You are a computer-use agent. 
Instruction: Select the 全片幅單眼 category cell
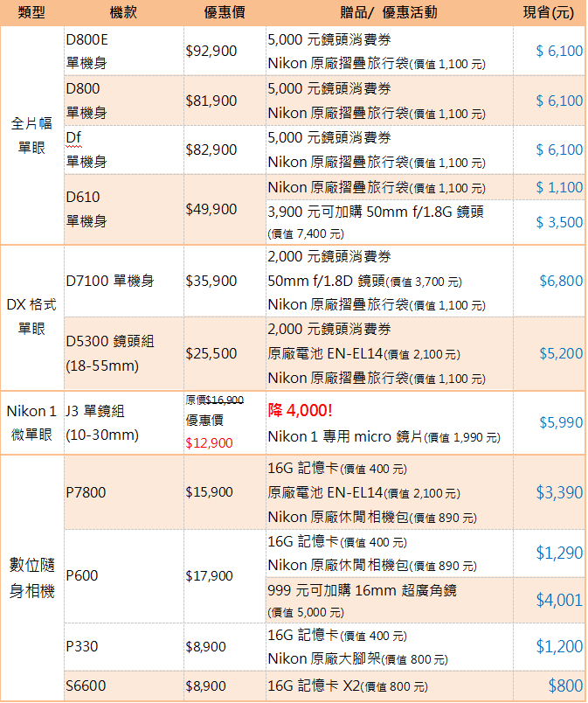pyautogui.click(x=31, y=136)
